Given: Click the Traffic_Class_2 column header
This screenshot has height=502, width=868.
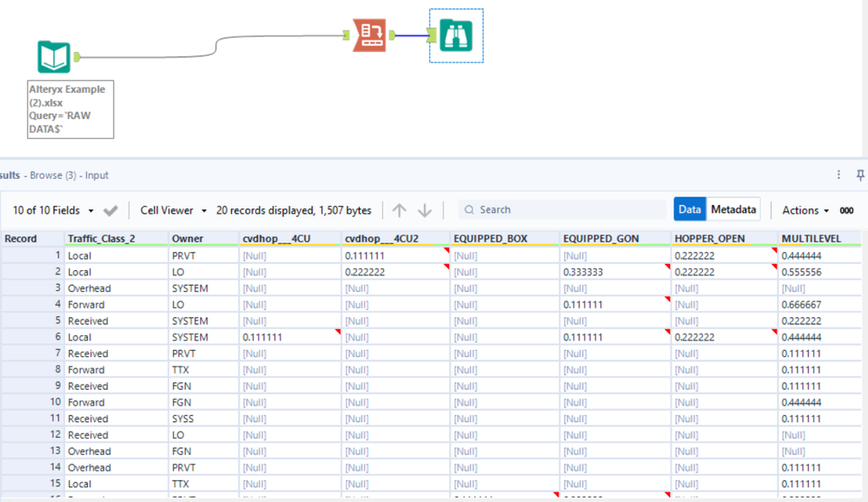Looking at the screenshot, I should click(x=116, y=239).
